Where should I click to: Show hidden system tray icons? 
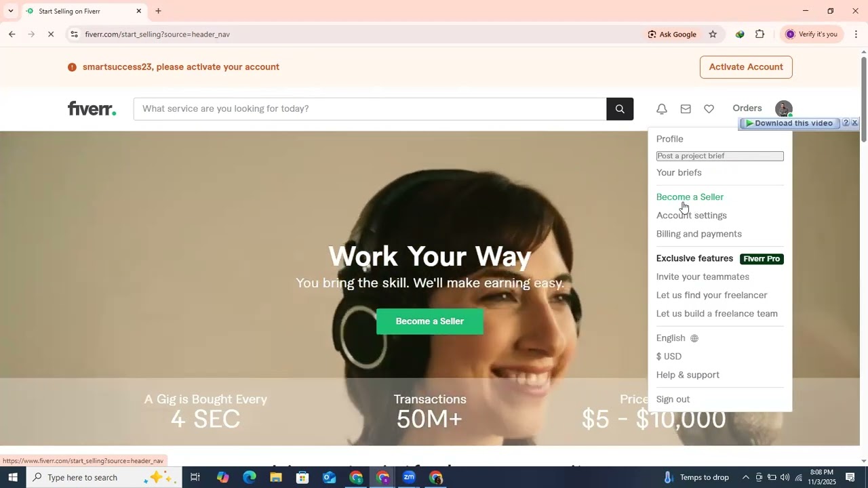click(x=745, y=477)
